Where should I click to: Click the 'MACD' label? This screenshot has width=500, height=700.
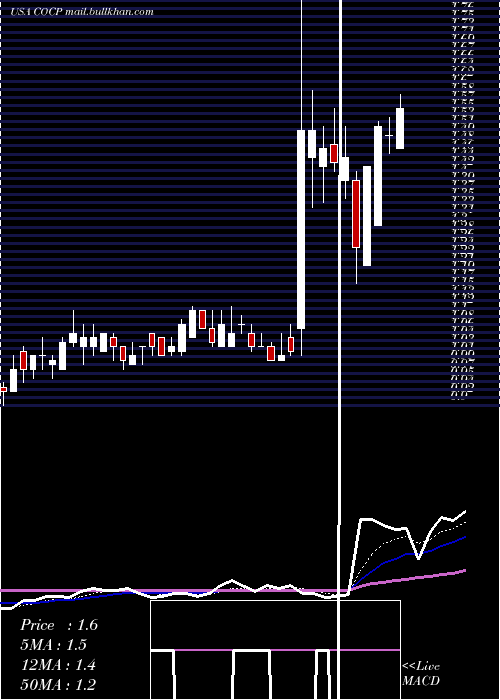421,681
